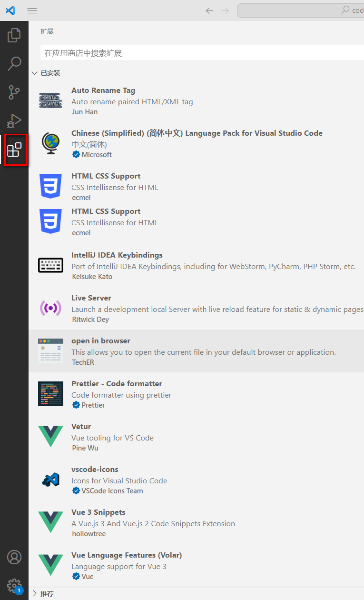Viewport: 364px width, 600px height.
Task: Open the Vetur extension entry
Action: (x=81, y=427)
